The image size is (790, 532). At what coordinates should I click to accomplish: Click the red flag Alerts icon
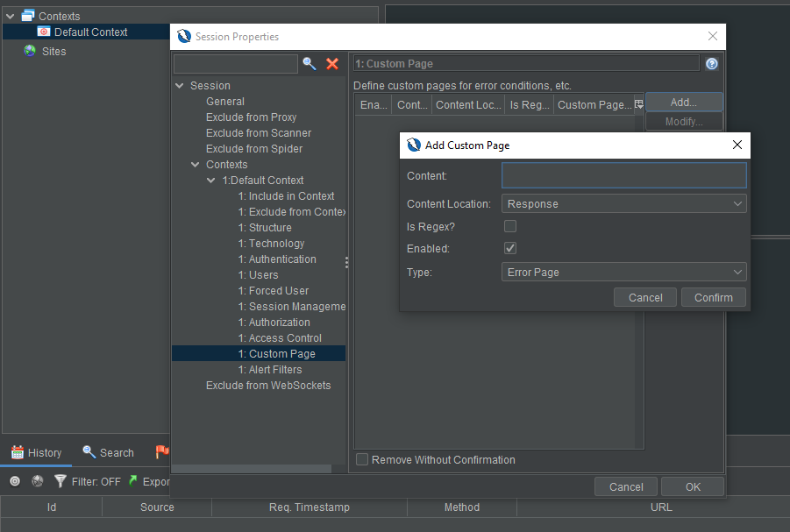coord(162,452)
